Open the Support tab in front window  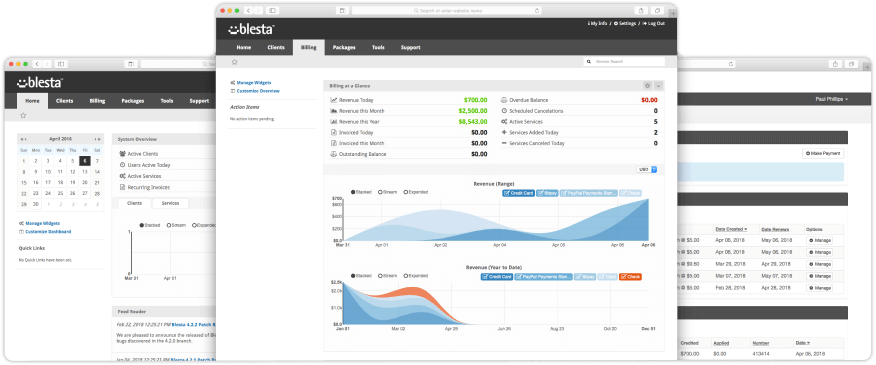(x=410, y=48)
